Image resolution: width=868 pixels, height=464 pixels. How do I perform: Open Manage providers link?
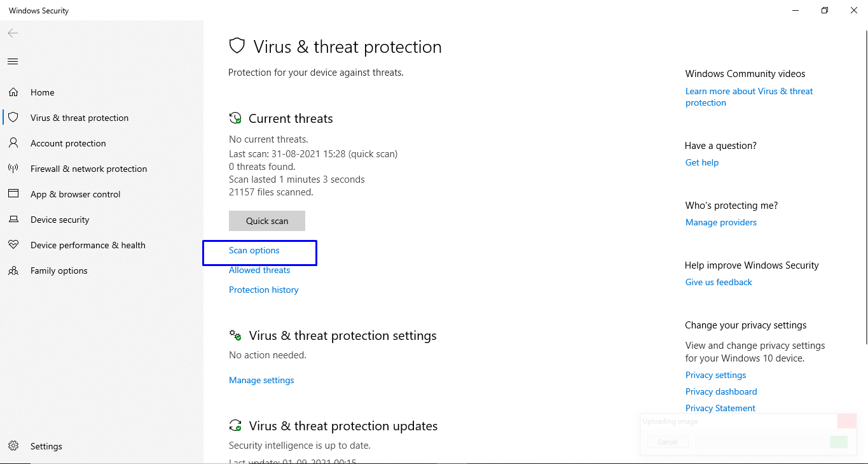[721, 222]
